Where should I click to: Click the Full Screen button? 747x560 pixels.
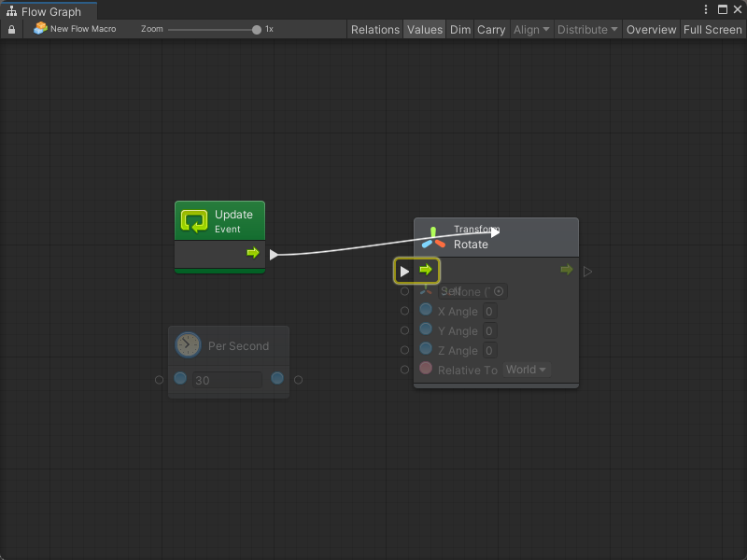[712, 30]
